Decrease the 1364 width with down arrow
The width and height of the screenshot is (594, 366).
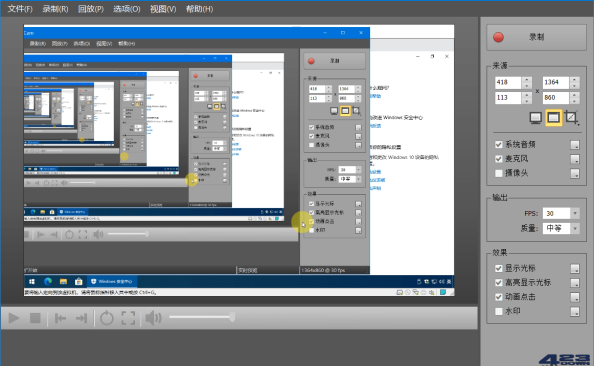574,86
